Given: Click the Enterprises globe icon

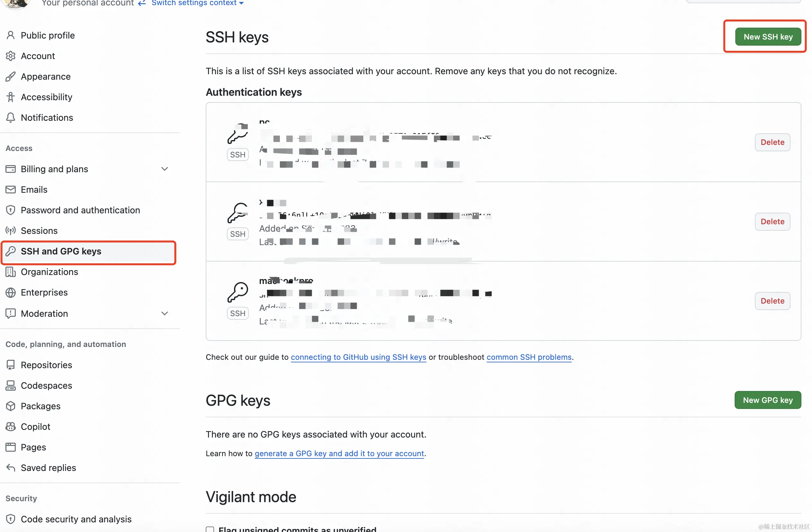Looking at the screenshot, I should click(11, 292).
